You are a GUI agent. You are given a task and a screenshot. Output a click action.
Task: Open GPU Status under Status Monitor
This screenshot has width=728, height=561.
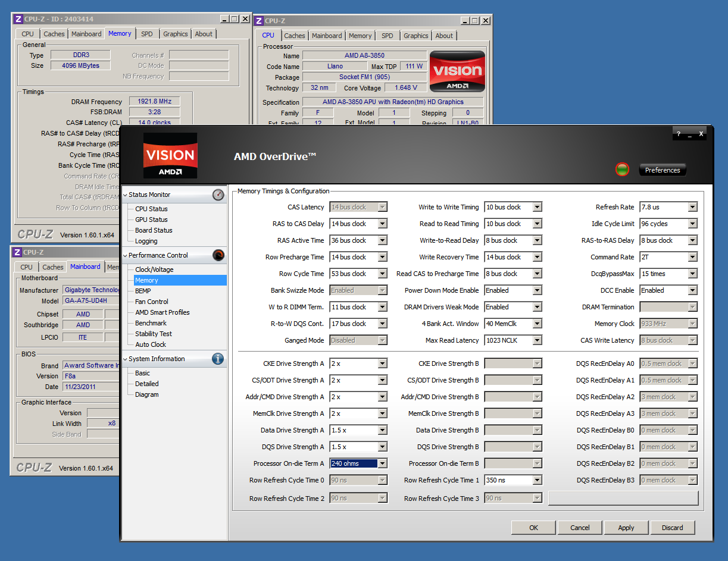[x=151, y=220]
